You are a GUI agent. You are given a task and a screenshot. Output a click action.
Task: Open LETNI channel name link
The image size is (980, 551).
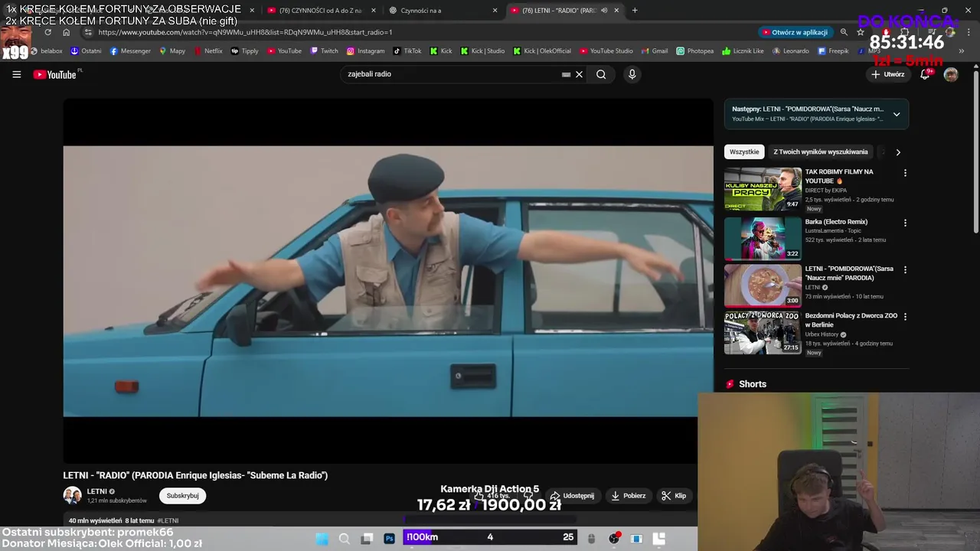[x=96, y=491]
